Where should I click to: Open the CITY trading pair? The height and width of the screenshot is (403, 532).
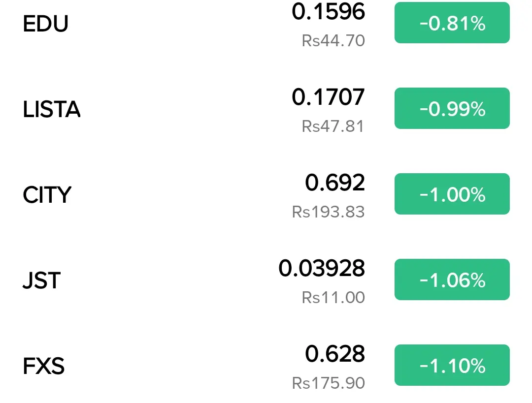click(266, 194)
